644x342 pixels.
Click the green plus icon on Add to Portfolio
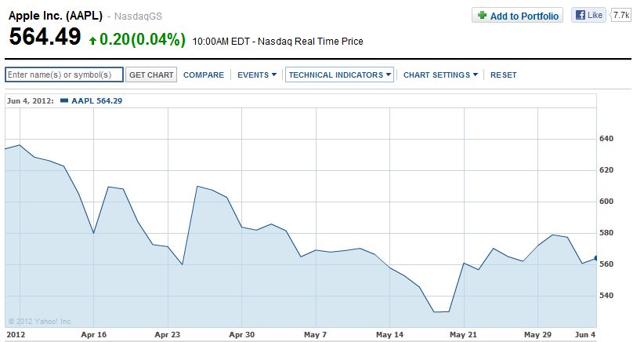[x=482, y=15]
